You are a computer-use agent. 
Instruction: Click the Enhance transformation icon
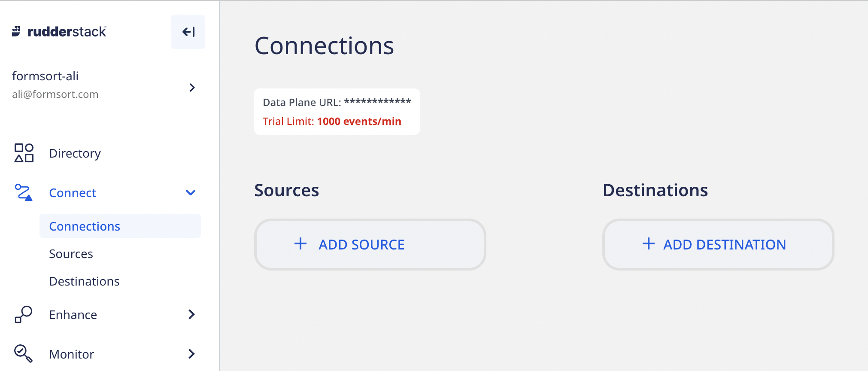coord(24,314)
